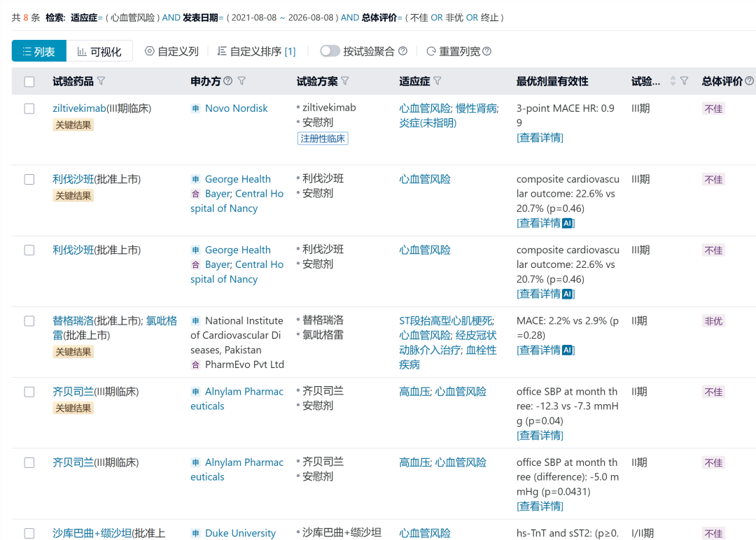This screenshot has height=540, width=756.
Task: Open 慢性肾病 indication link
Action: coord(477,108)
